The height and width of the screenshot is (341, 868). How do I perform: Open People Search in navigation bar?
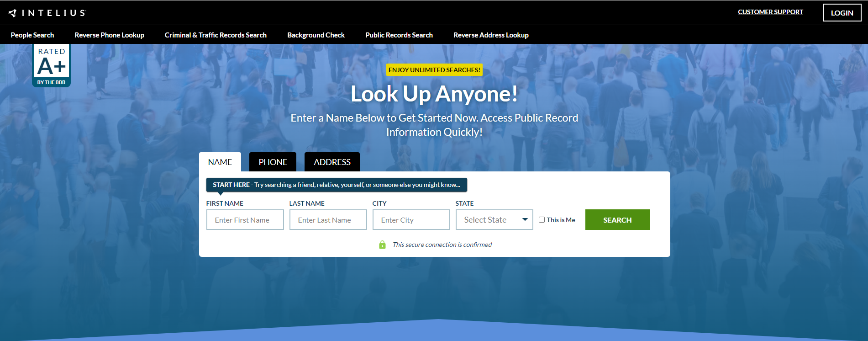[x=32, y=35]
